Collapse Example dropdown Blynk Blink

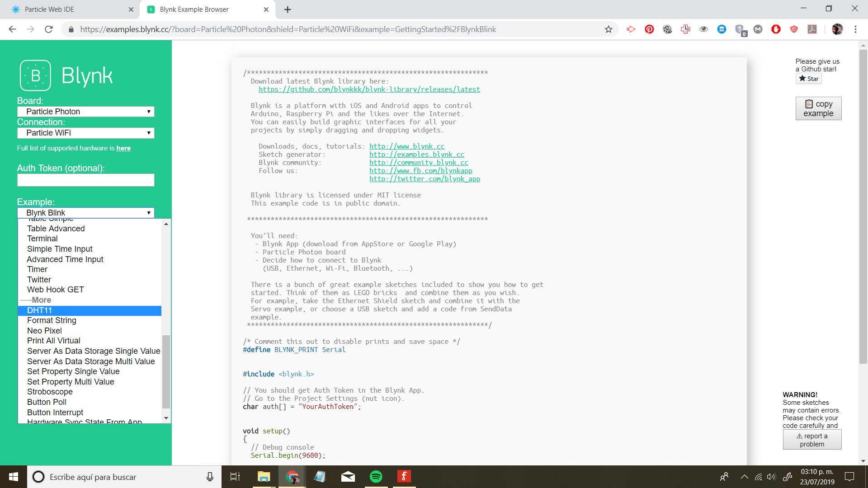pos(86,213)
